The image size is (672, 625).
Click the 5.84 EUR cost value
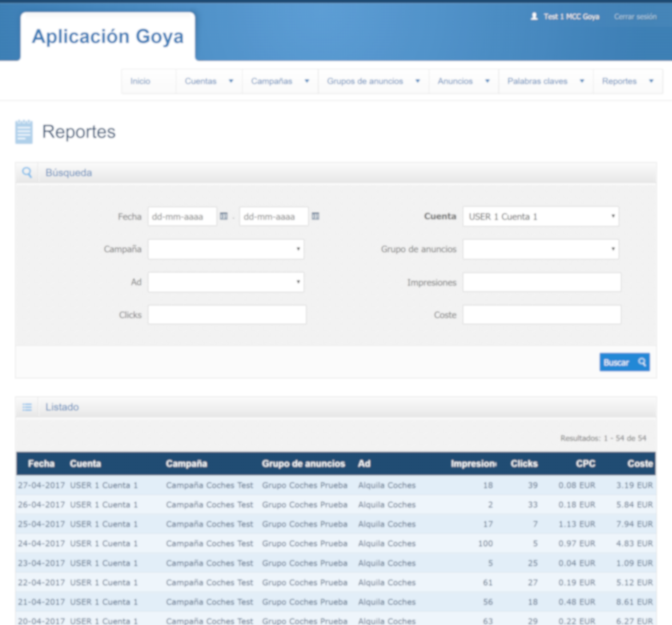pos(634,505)
